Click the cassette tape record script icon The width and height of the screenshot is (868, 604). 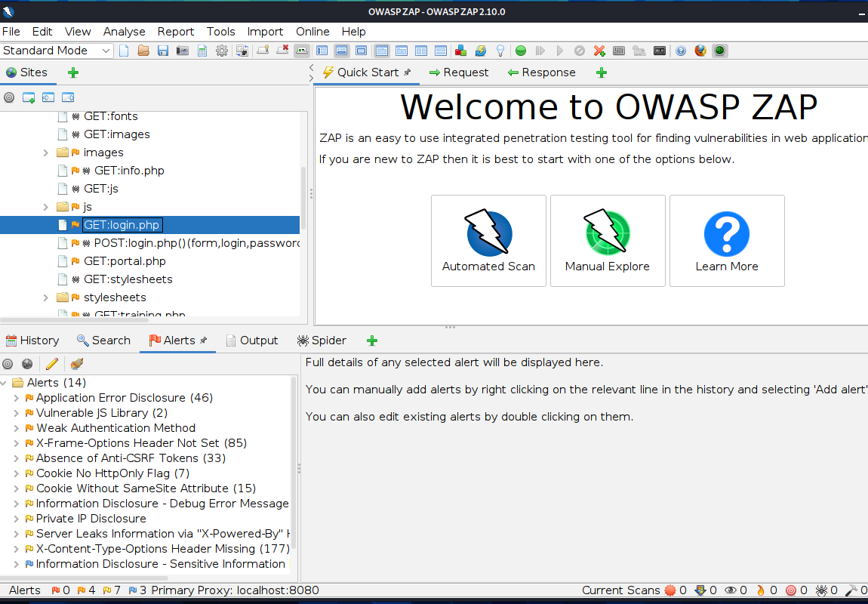point(660,51)
